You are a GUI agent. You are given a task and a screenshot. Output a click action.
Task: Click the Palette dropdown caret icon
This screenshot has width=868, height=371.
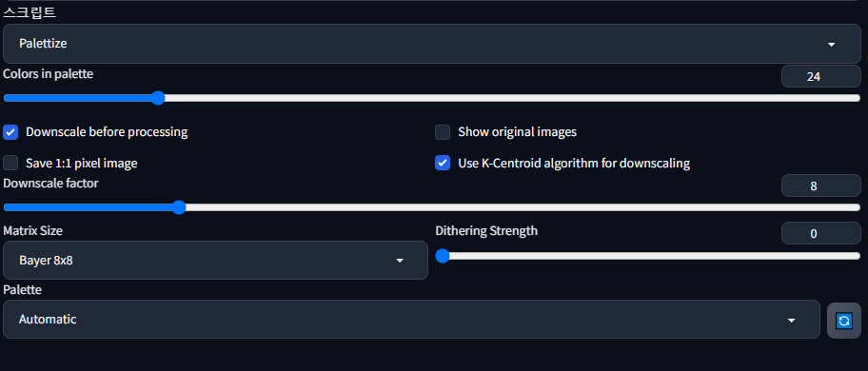791,321
